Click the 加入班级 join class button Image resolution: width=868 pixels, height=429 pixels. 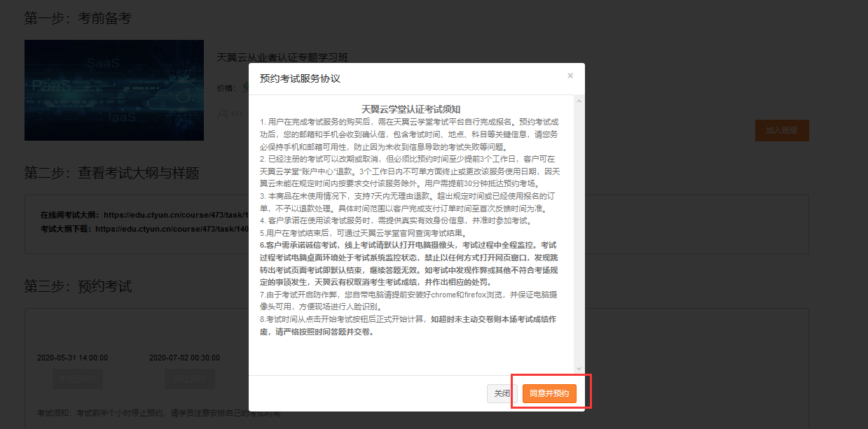pos(781,130)
